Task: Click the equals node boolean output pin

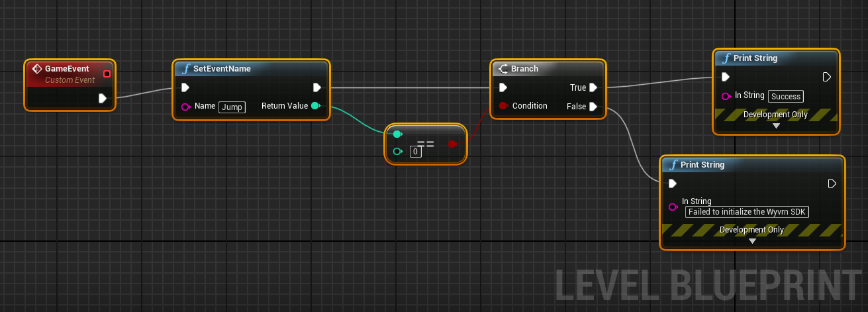Action: (x=452, y=144)
